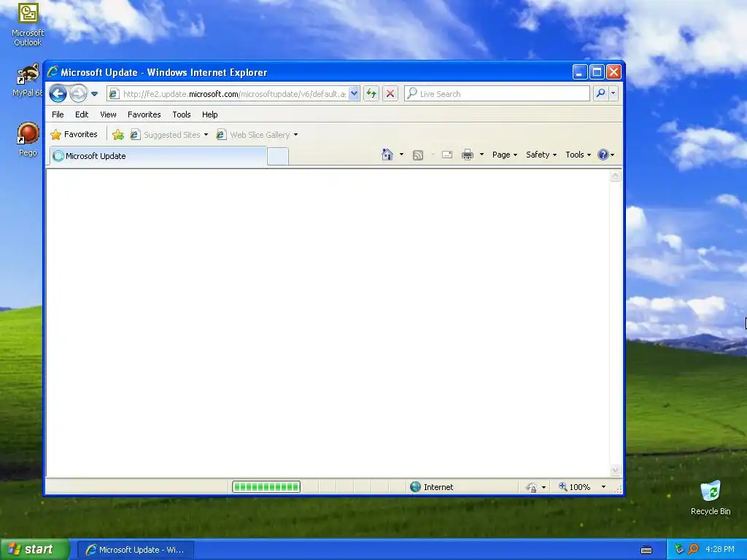The width and height of the screenshot is (747, 560).
Task: Print the page with printer icon
Action: [x=468, y=155]
